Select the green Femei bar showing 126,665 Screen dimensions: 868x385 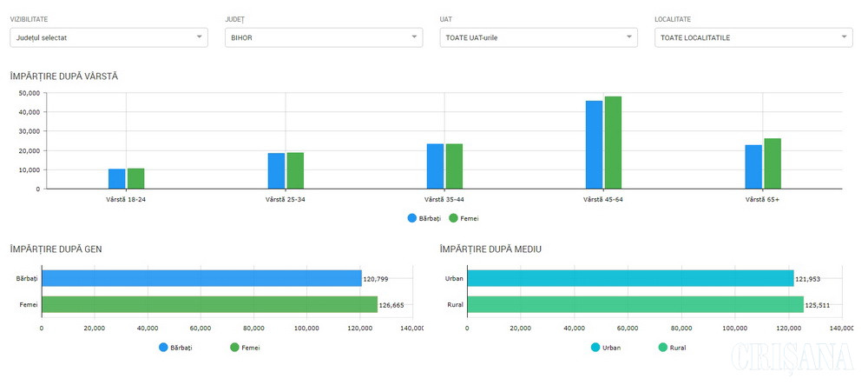[209, 305]
